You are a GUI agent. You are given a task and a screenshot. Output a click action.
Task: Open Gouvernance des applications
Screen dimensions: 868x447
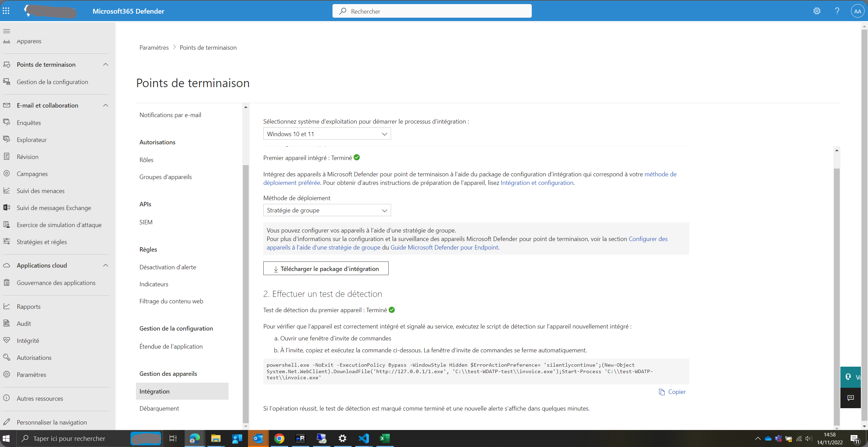pos(56,283)
